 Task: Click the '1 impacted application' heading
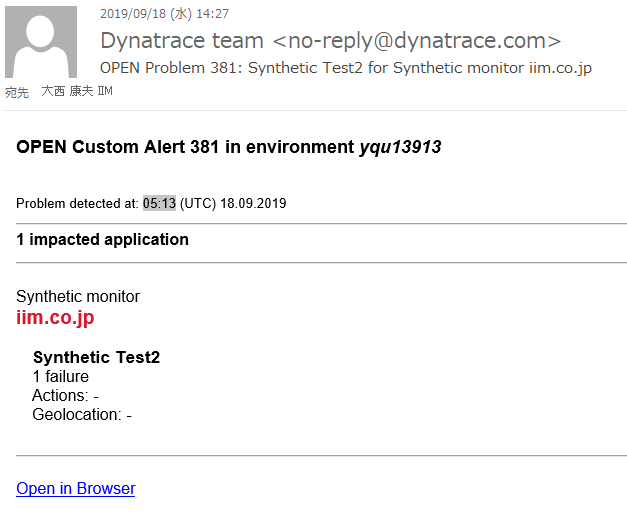click(x=102, y=239)
